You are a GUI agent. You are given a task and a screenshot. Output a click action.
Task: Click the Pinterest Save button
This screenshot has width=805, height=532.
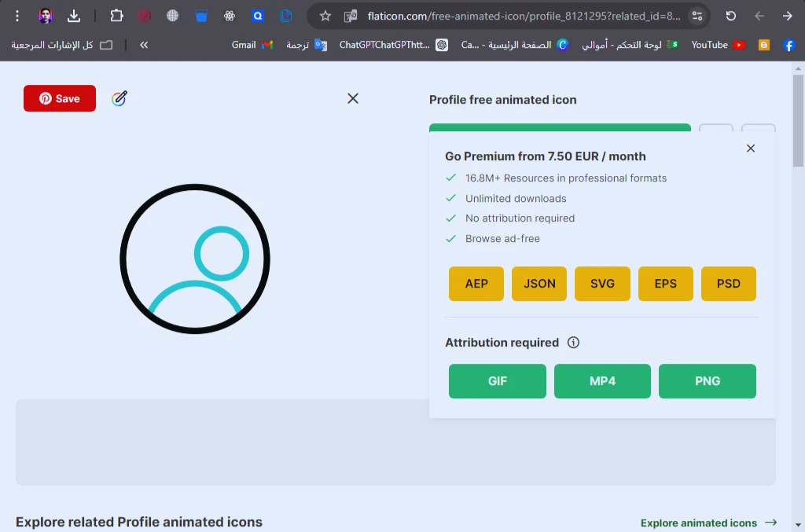pos(60,98)
